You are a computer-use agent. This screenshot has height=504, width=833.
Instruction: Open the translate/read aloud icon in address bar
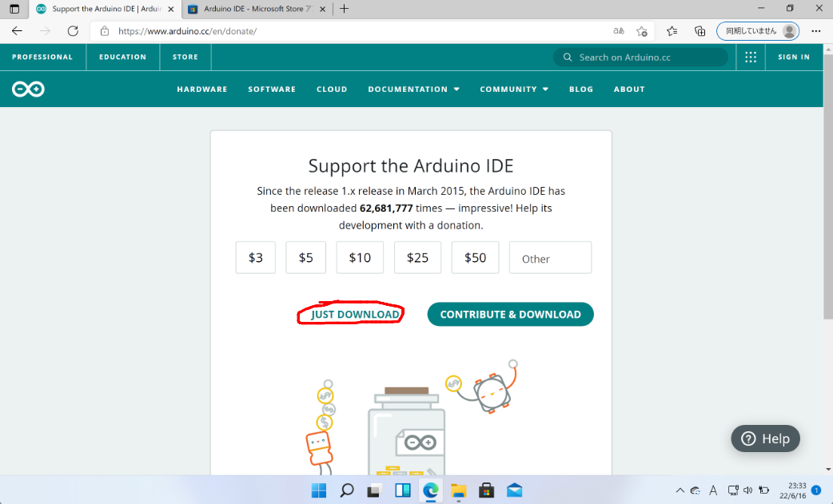(619, 31)
